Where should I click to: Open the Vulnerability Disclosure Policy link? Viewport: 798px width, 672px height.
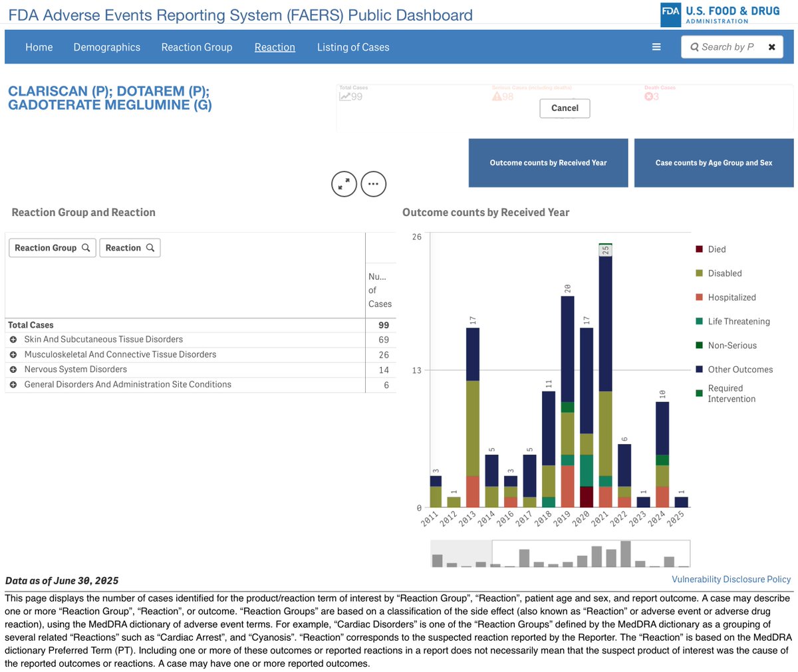pos(731,580)
